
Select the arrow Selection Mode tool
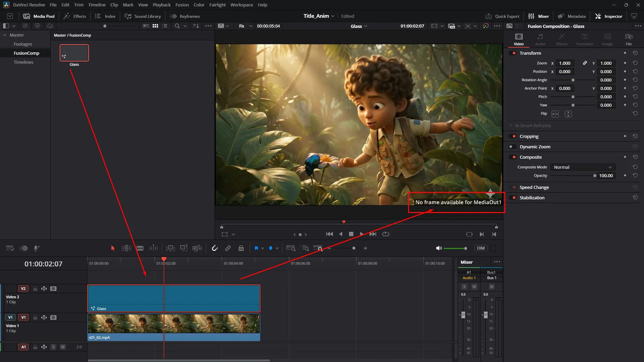coord(113,248)
